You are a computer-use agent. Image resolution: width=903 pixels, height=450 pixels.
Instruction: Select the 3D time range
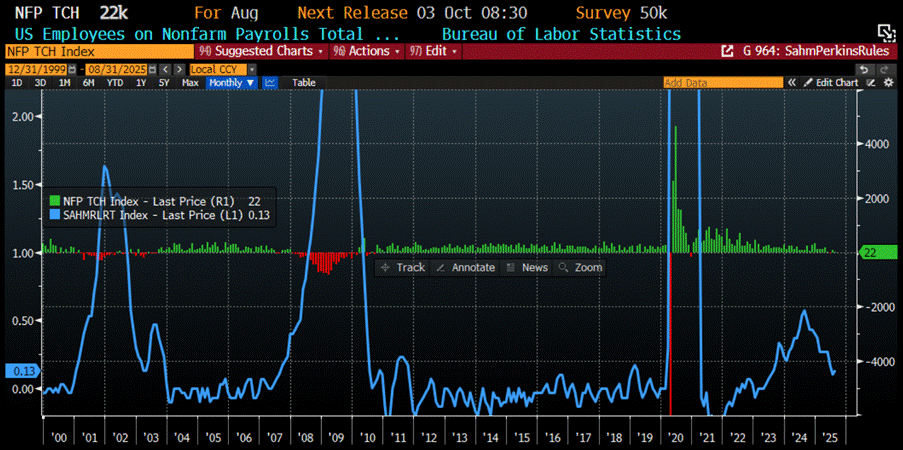[x=40, y=82]
